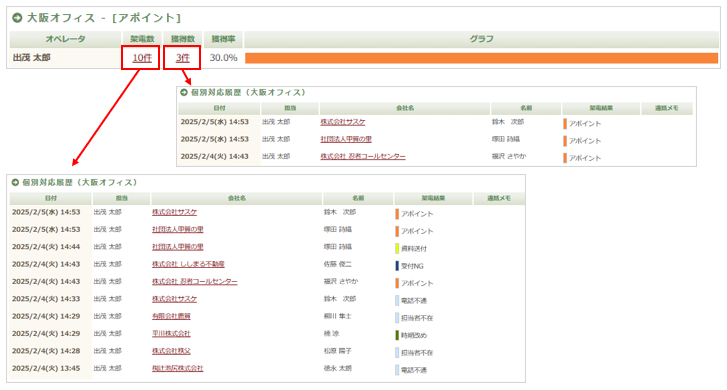Click the グラフ column header
Viewport: 727px width, 390px height.
(x=481, y=39)
